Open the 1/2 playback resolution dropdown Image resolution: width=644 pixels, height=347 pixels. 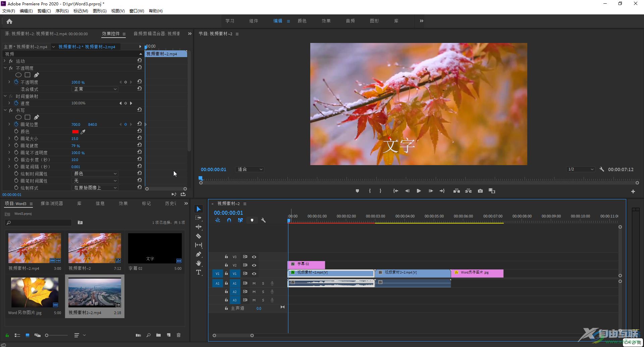point(581,169)
